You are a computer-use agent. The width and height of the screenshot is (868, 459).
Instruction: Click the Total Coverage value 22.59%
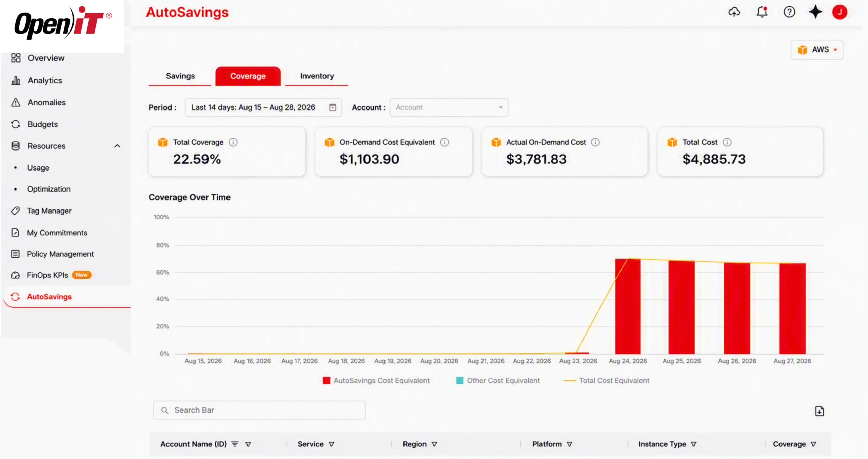197,159
